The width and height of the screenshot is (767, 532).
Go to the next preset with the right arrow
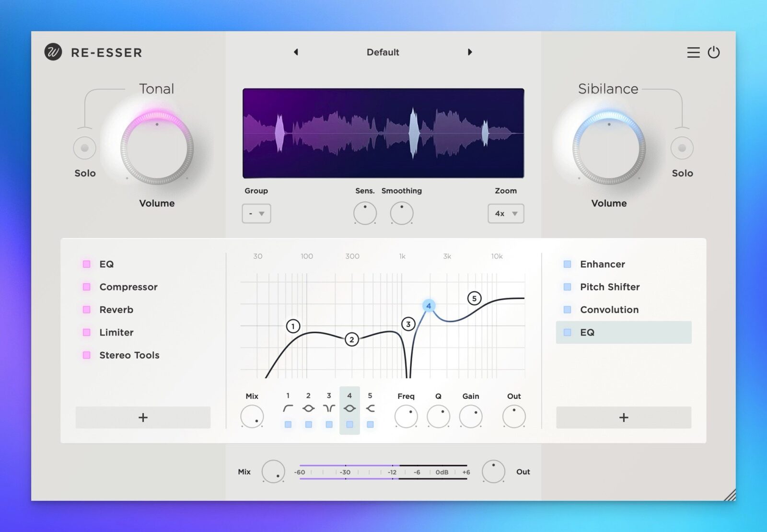[470, 52]
